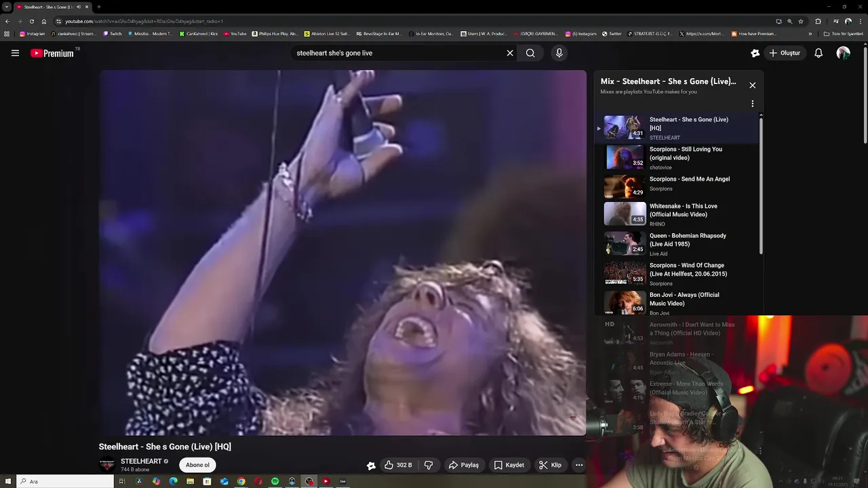Open Google Chrome from the taskbar
The height and width of the screenshot is (488, 868).
pyautogui.click(x=241, y=481)
